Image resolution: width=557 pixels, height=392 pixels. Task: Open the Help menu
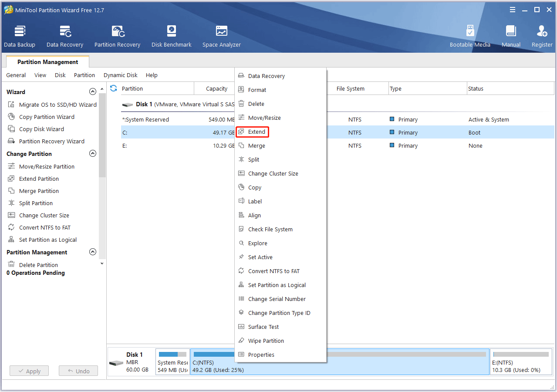coord(152,75)
